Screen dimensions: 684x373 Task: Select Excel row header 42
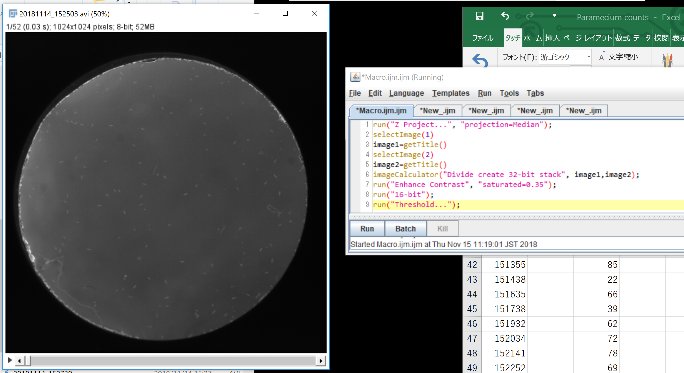[x=472, y=264]
